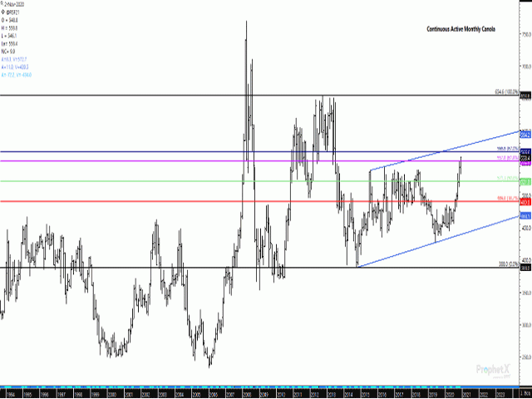Viewport: 532px width, 399px height.
Task: Click the navy retracement level label text
Action: (508, 149)
